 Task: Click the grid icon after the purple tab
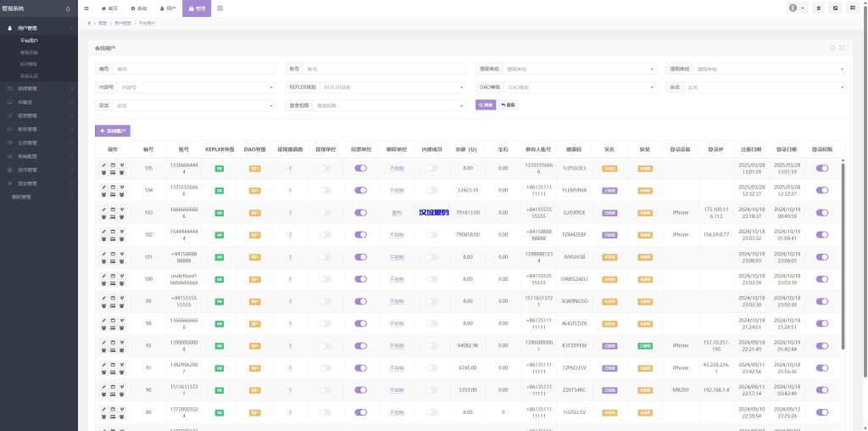pos(221,8)
